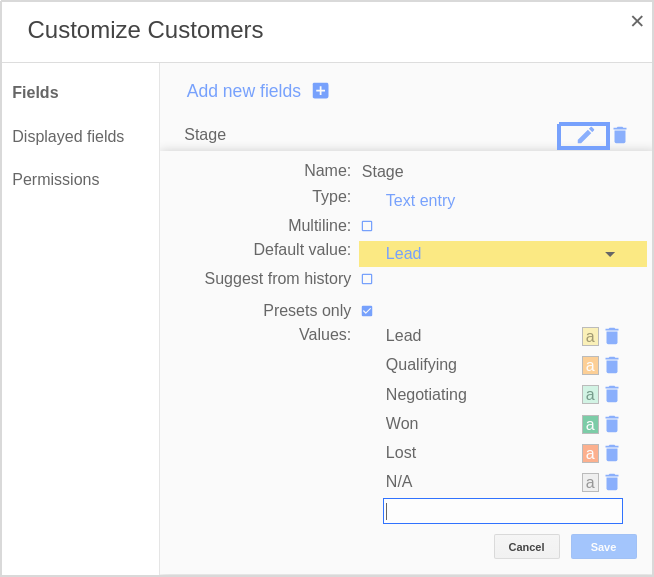Delete the Negotiating preset value
Viewport: 654px width, 577px height.
612,394
